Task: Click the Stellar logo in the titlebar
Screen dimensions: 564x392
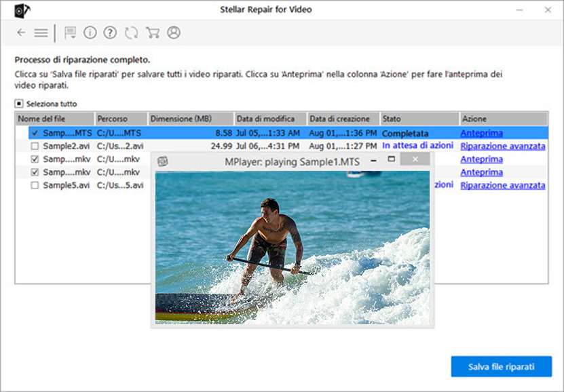Action: 20,9
